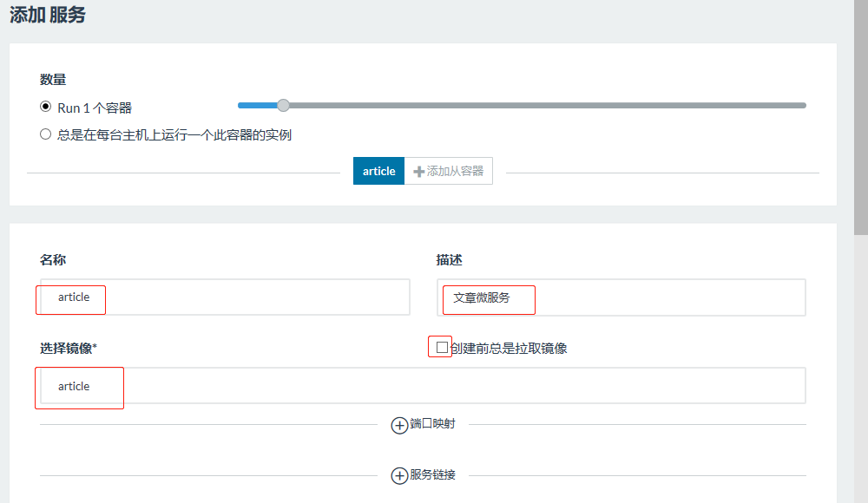The width and height of the screenshot is (868, 503).
Task: Click the container count slider handle
Action: click(x=282, y=105)
